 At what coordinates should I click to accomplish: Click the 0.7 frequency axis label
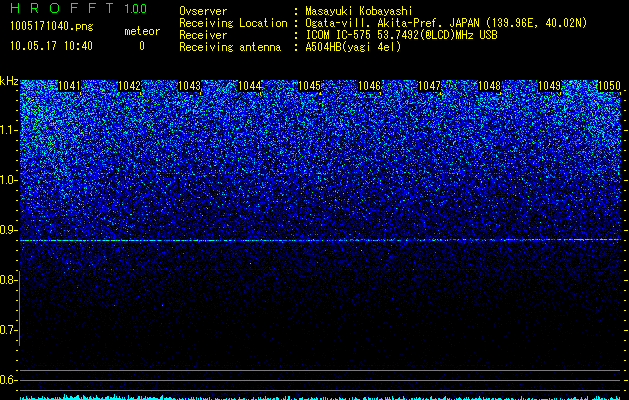(x=9, y=330)
